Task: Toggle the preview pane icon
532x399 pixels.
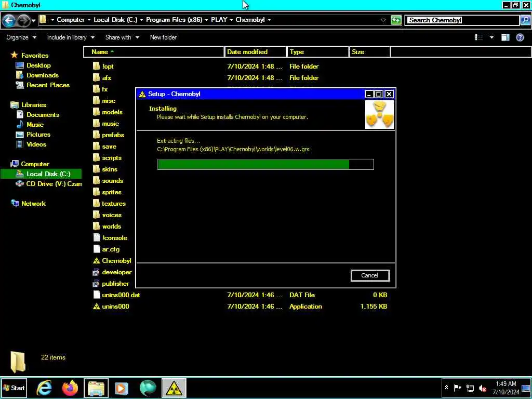Action: (x=506, y=37)
